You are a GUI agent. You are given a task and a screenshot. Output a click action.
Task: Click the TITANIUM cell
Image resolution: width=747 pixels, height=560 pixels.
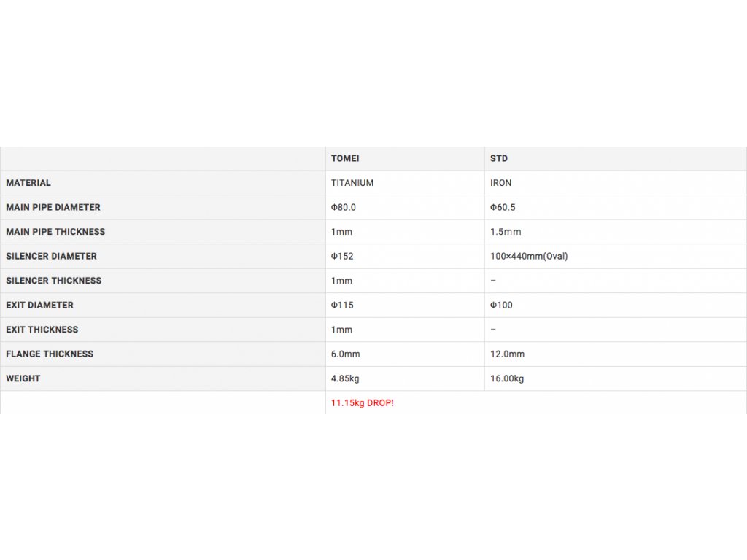point(352,183)
